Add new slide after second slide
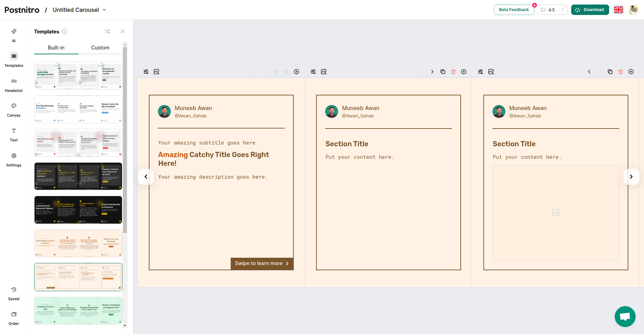Image resolution: width=644 pixels, height=334 pixels. 464,72
